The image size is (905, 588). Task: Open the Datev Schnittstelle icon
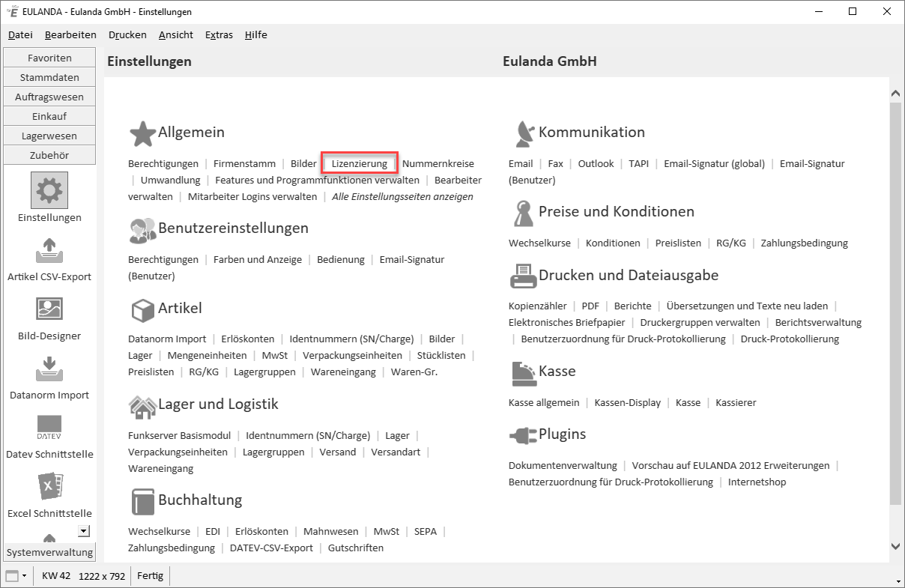click(49, 428)
